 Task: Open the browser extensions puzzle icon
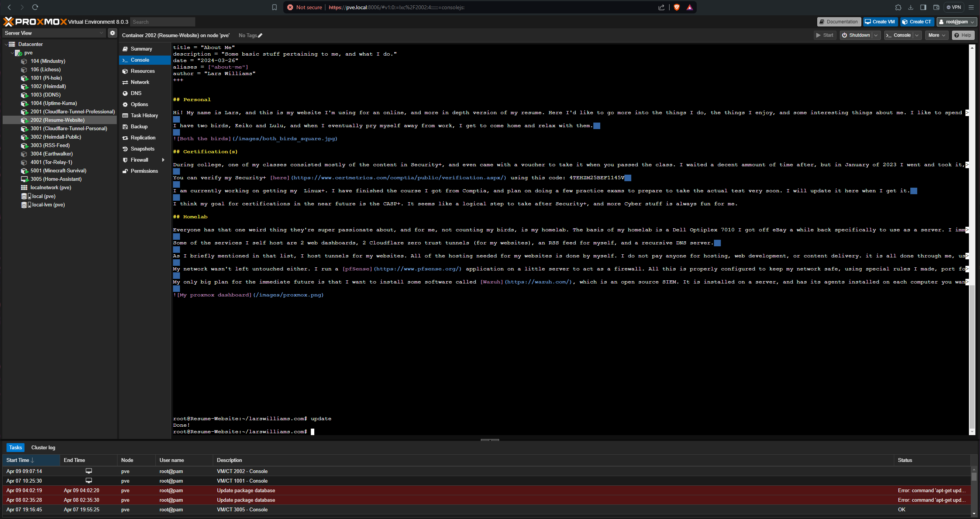[x=898, y=7]
